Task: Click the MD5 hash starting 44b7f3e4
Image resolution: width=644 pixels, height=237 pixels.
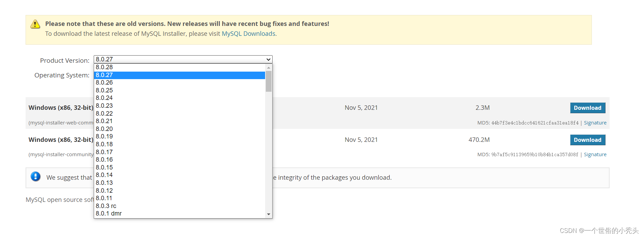Action: pyautogui.click(x=535, y=123)
